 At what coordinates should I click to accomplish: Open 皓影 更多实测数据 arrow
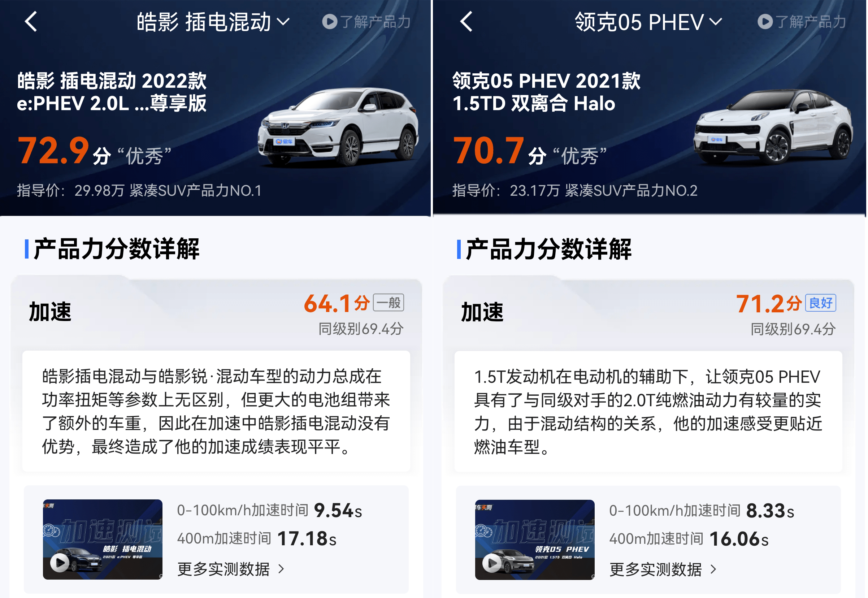click(x=281, y=569)
